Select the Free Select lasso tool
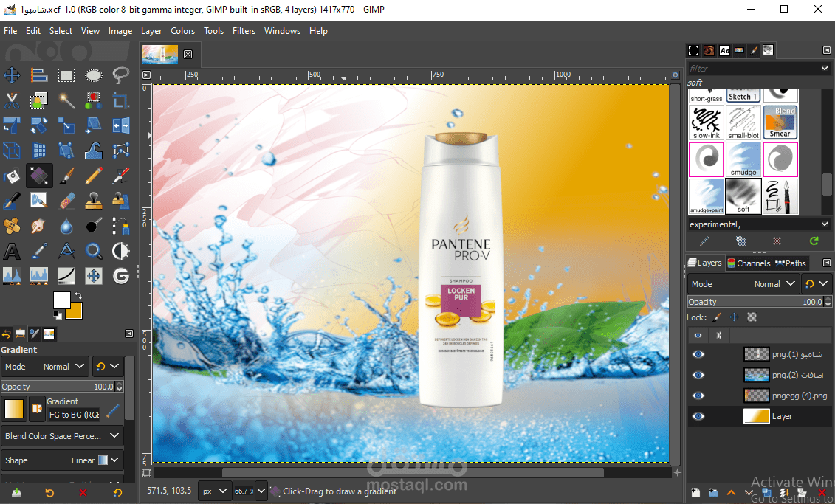835x504 pixels. (x=121, y=75)
